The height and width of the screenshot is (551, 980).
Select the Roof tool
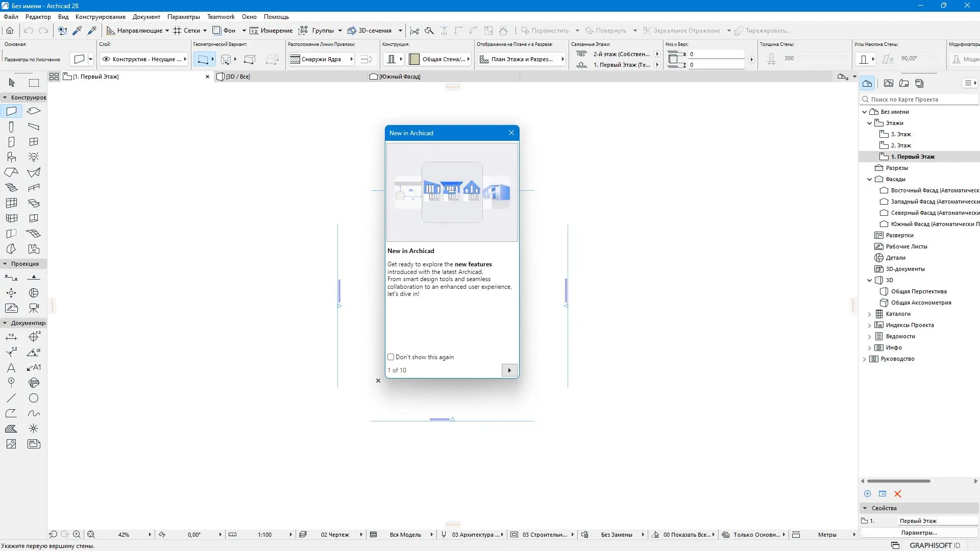pos(11,172)
